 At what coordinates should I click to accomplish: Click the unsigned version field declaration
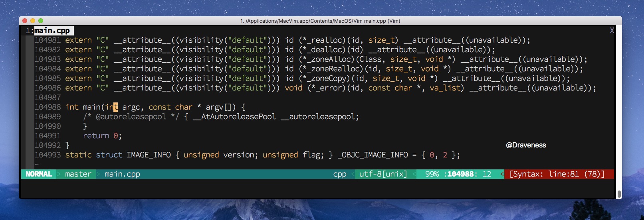coord(221,155)
